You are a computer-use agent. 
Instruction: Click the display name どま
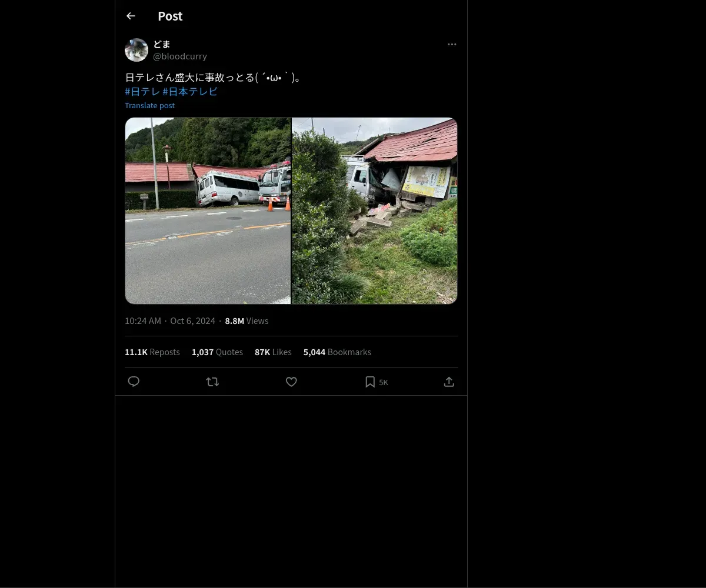tap(162, 44)
